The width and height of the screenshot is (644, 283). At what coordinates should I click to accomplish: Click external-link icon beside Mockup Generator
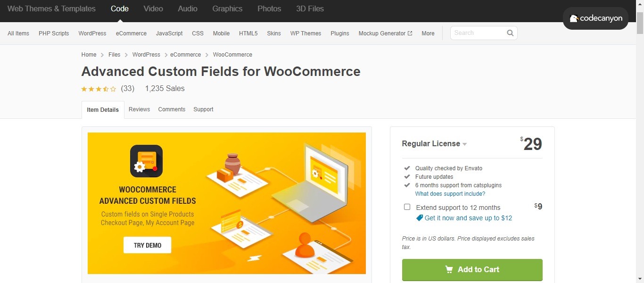pyautogui.click(x=410, y=33)
